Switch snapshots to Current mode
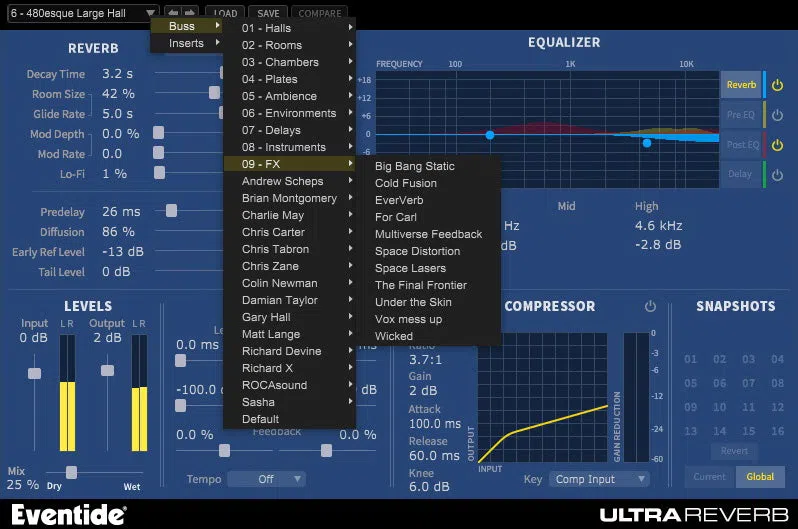 [709, 477]
